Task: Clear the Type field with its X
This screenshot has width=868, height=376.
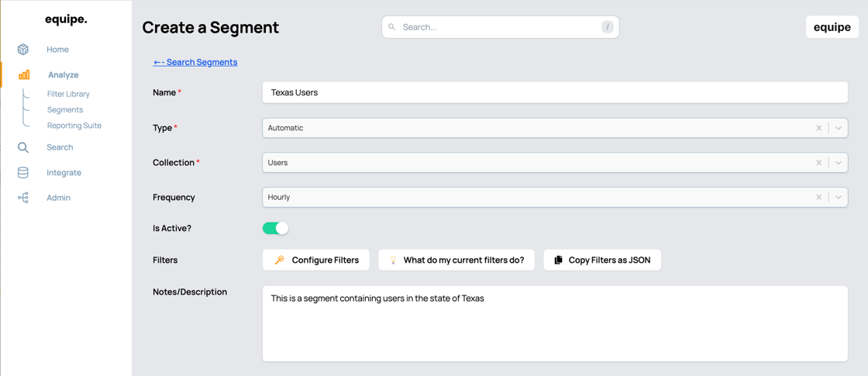Action: (818, 128)
